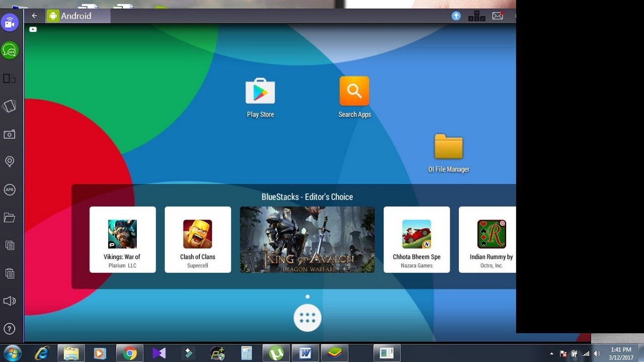The height and width of the screenshot is (362, 644).
Task: Open the all-apps drawer button
Action: (307, 318)
